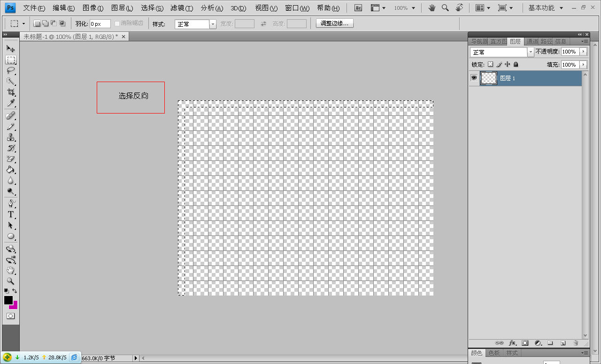Image resolution: width=601 pixels, height=364 pixels.
Task: Click the link layers chain icon
Action: (x=500, y=343)
